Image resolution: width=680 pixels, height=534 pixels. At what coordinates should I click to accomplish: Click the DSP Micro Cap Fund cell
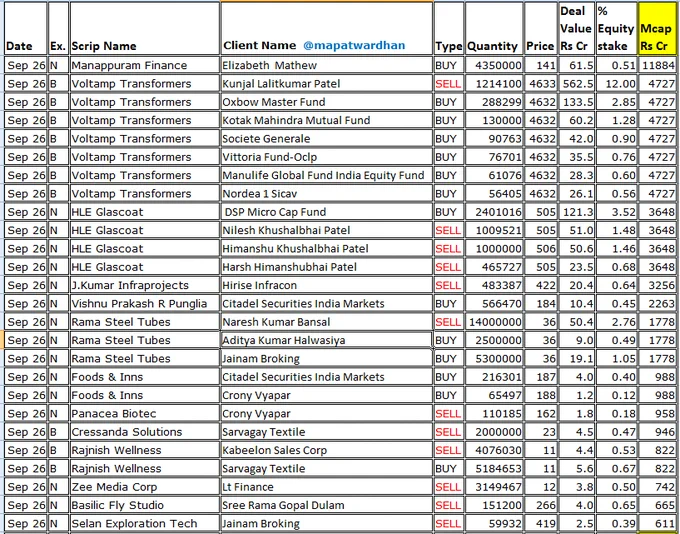click(x=327, y=212)
